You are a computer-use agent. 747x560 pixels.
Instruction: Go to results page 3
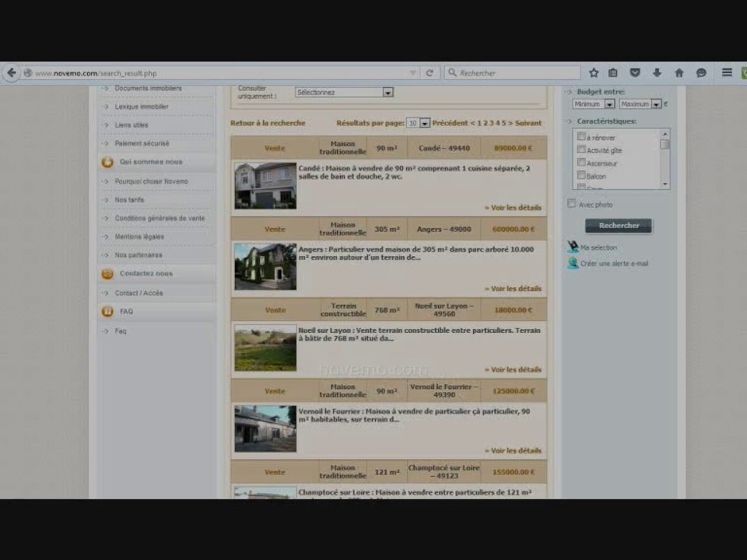(x=492, y=123)
